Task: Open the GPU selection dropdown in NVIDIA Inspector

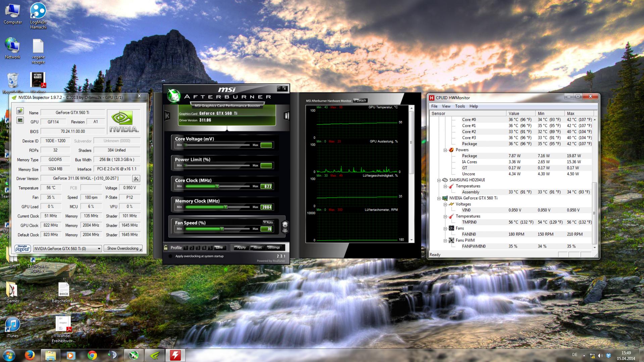Action: [x=67, y=249]
